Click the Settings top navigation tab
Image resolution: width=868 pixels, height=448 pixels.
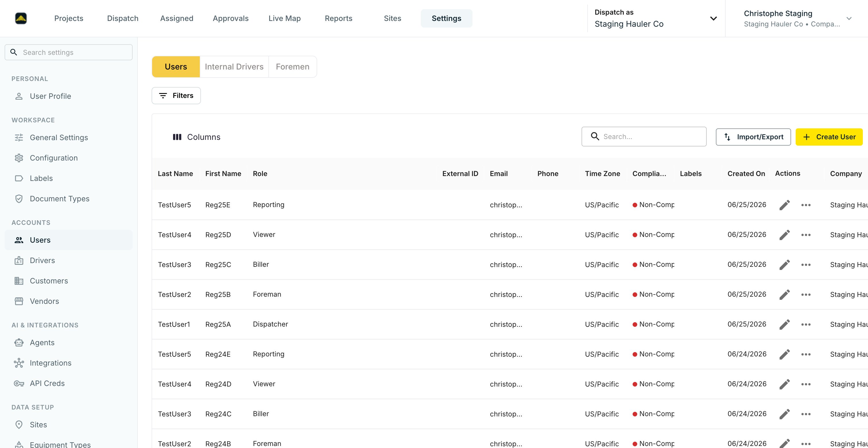point(446,18)
